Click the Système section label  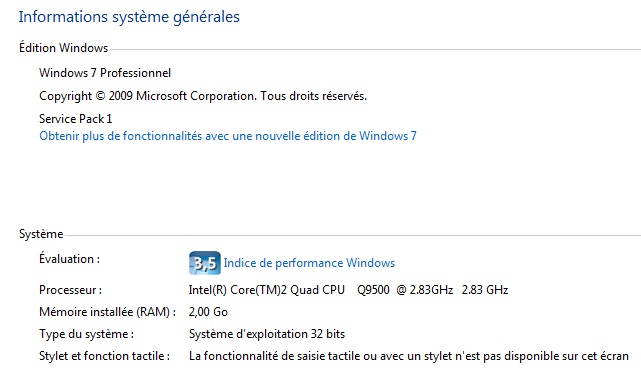point(41,234)
